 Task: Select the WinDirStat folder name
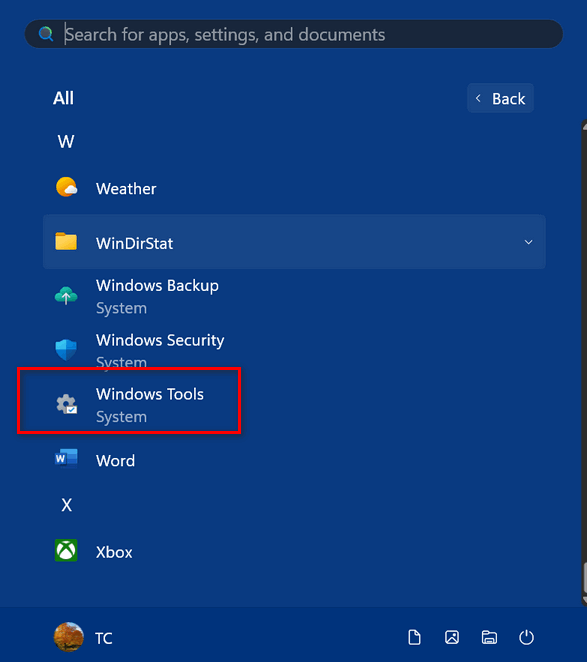[x=134, y=243]
